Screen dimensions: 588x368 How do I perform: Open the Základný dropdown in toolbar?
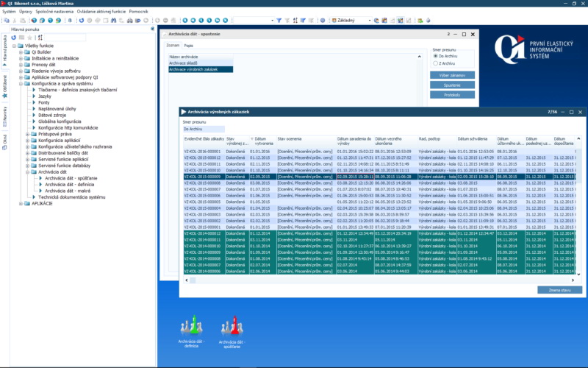[351, 21]
